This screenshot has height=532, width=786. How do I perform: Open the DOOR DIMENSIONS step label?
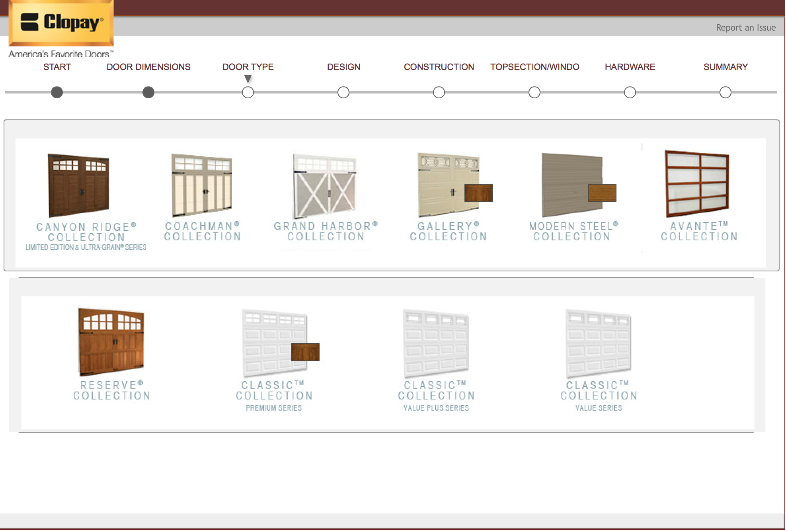[148, 67]
